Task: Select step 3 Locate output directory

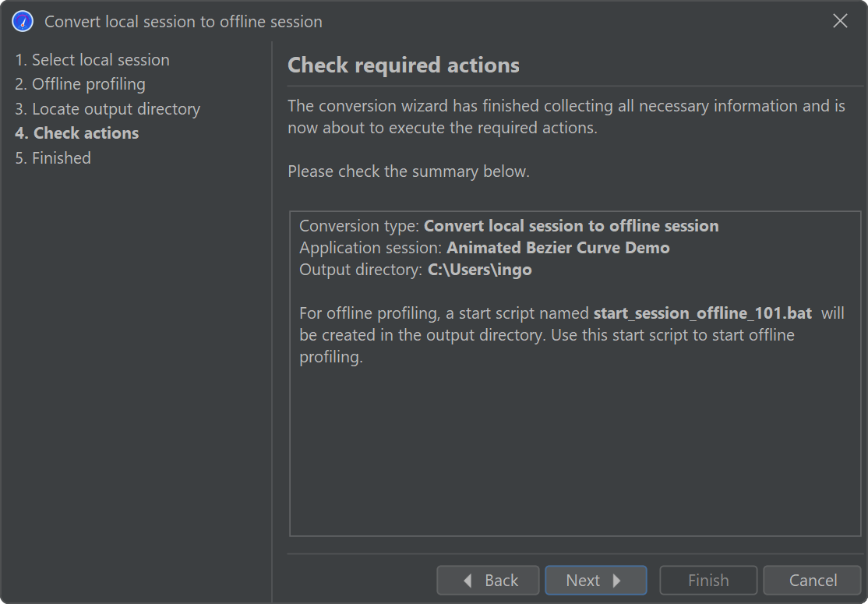Action: (108, 109)
